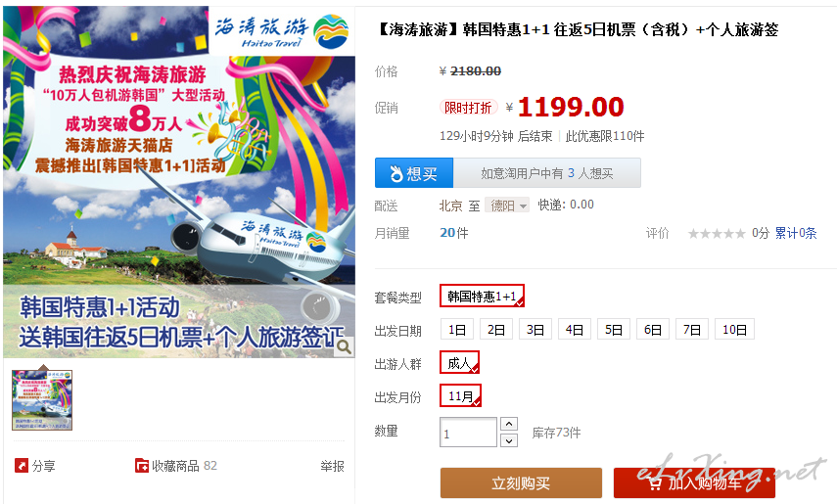Select the 韩国特惠1+1 package option
Viewport: 837px width, 504px height.
click(x=482, y=296)
